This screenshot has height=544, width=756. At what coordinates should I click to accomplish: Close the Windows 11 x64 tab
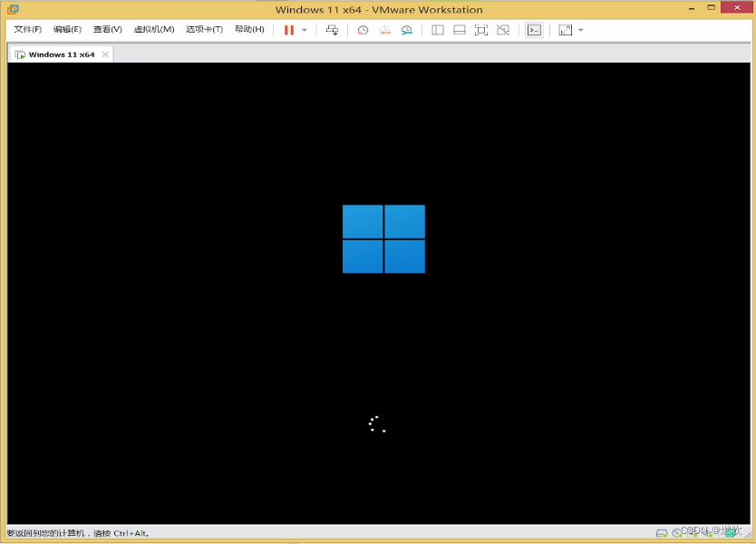105,54
